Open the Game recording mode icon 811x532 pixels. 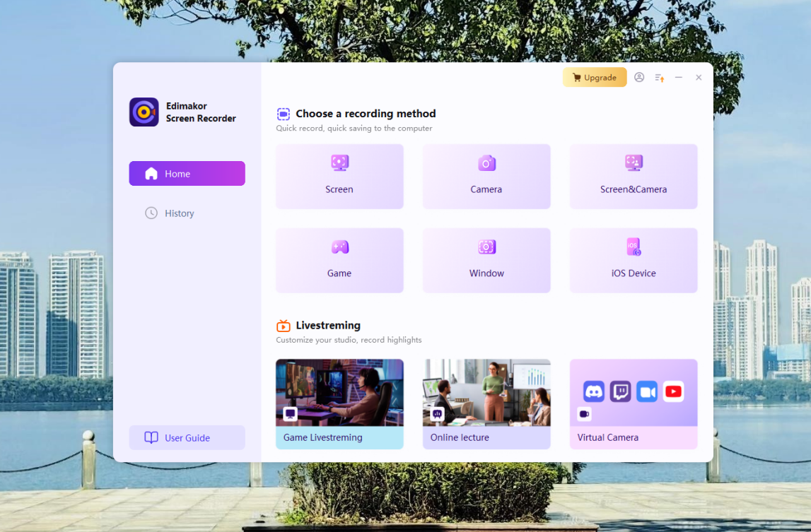click(339, 247)
